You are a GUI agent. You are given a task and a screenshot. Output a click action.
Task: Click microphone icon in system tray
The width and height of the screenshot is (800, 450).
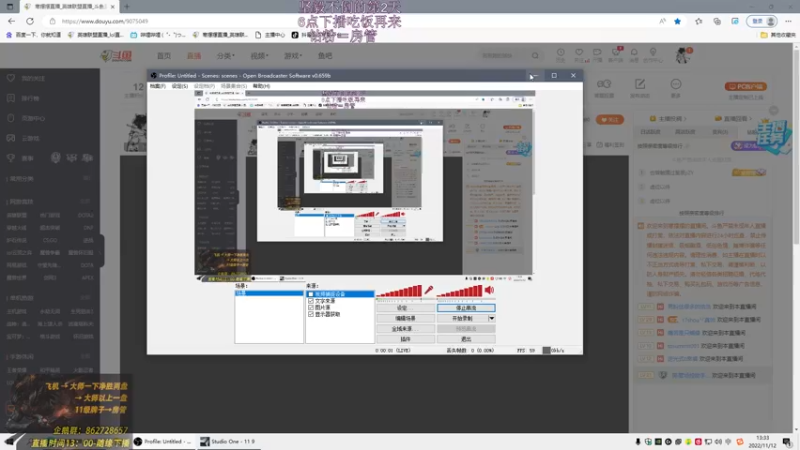coord(638,441)
